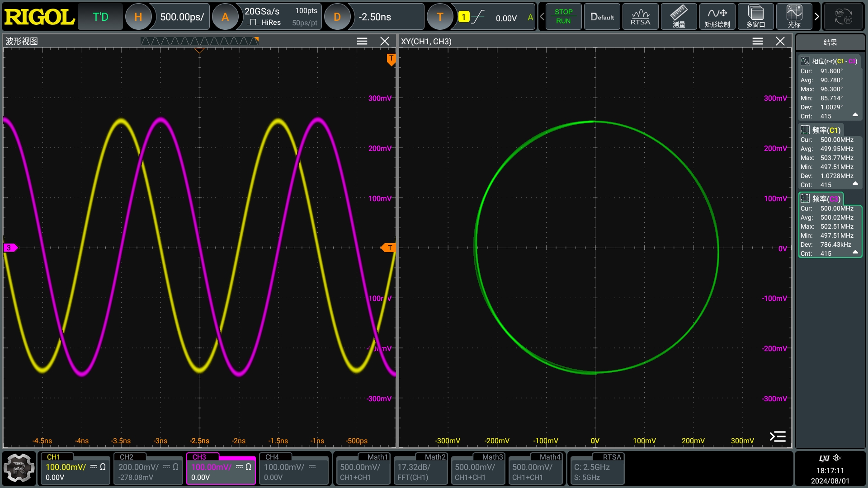The image size is (868, 488).
Task: Click the LXI network status icon
Action: tap(824, 458)
